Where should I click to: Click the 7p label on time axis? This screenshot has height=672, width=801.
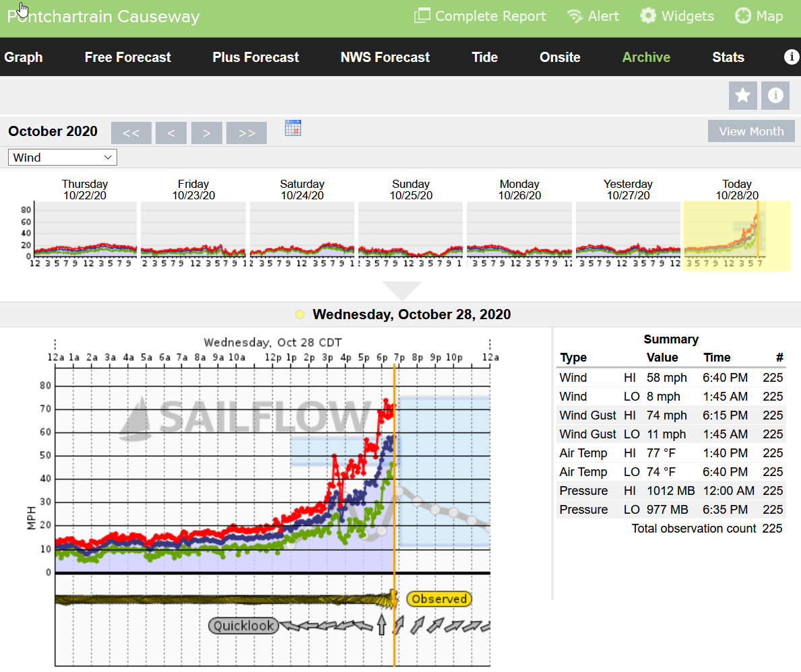[399, 358]
